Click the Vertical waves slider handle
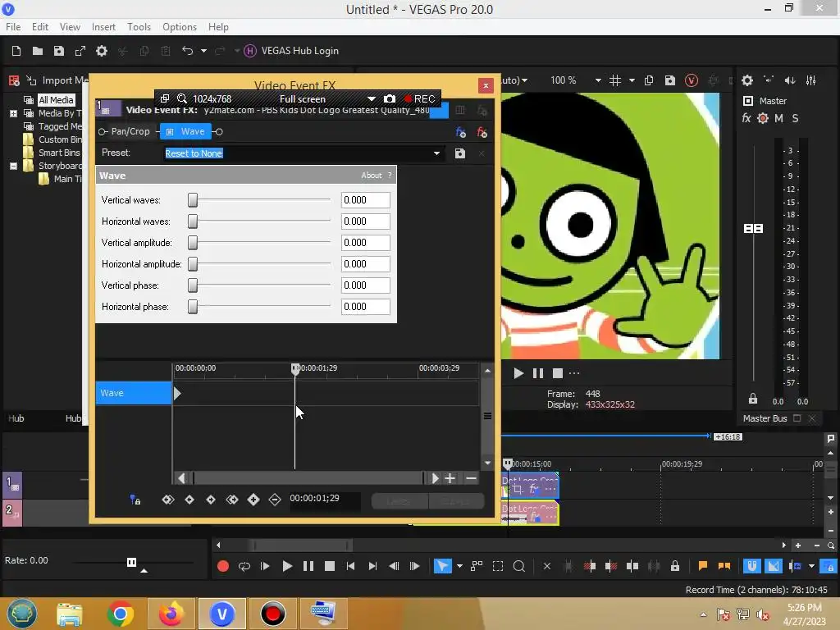The height and width of the screenshot is (630, 840). click(x=193, y=200)
